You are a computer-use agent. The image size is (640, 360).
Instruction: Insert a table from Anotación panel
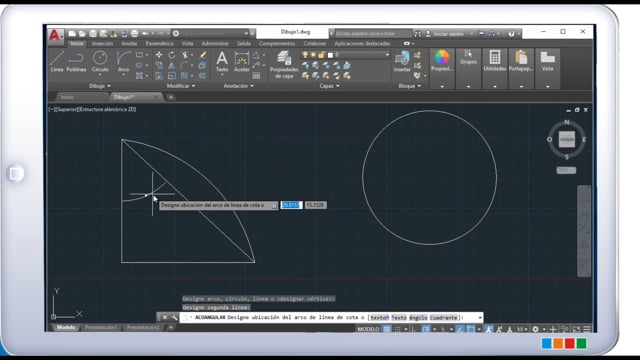coord(256,76)
